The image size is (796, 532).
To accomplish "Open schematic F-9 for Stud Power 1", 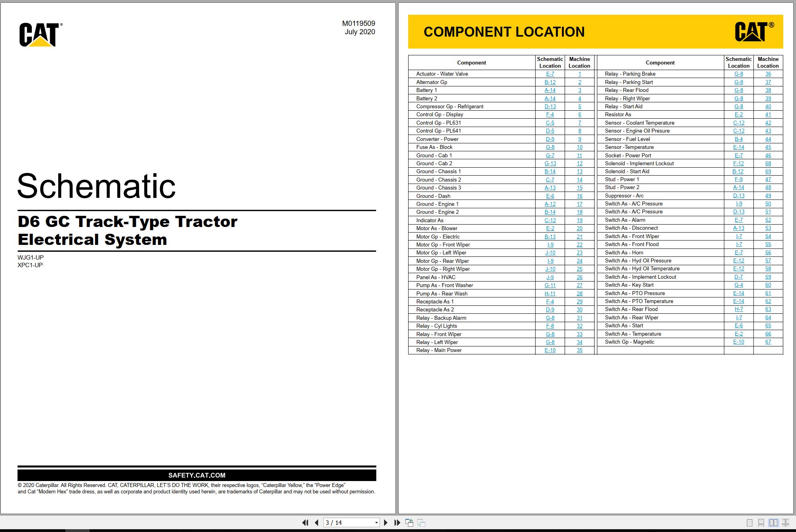I will pyautogui.click(x=738, y=180).
